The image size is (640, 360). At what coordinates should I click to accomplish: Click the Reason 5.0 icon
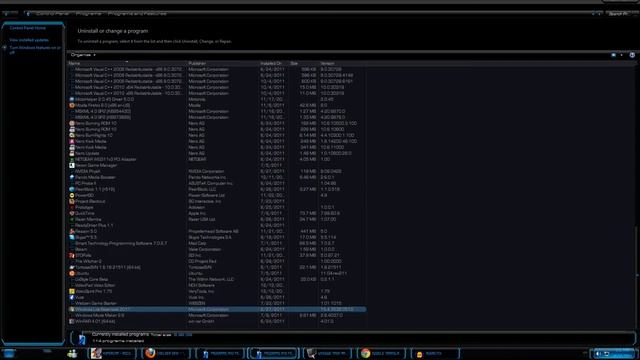point(72,231)
